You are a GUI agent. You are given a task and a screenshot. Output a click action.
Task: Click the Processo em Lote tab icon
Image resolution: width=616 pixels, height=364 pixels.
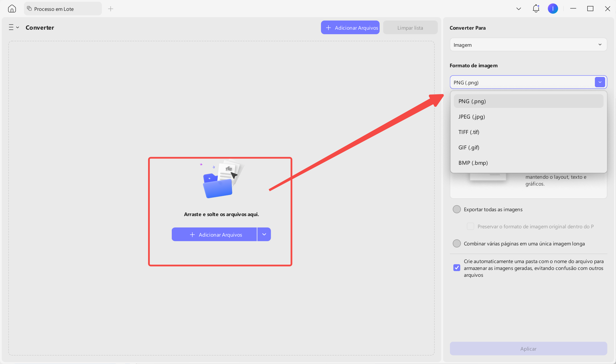(29, 9)
